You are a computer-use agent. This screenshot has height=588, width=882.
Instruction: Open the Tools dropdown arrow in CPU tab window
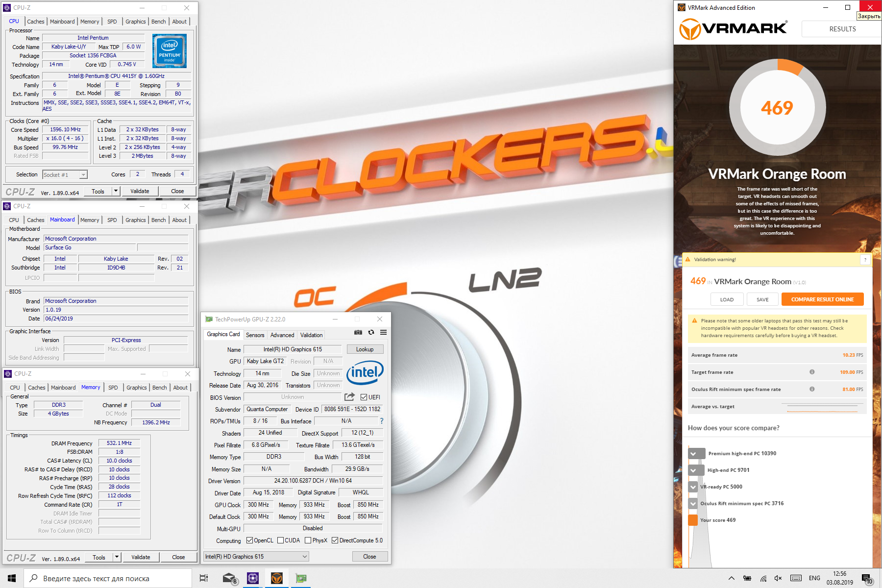click(x=116, y=191)
